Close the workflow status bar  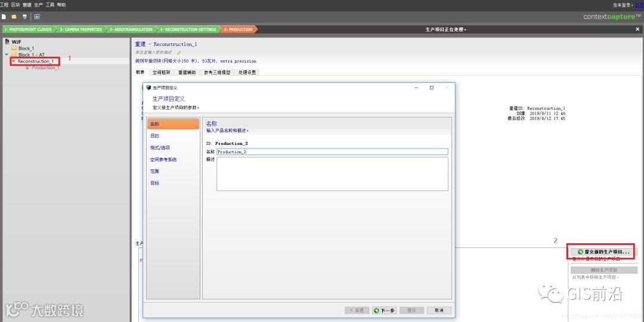(637, 30)
